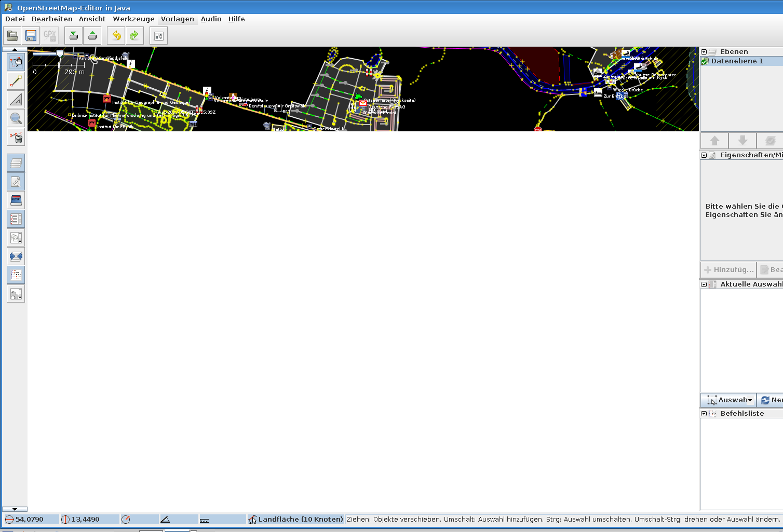
Task: Toggle the layers panel sidebar button
Action: click(x=16, y=163)
